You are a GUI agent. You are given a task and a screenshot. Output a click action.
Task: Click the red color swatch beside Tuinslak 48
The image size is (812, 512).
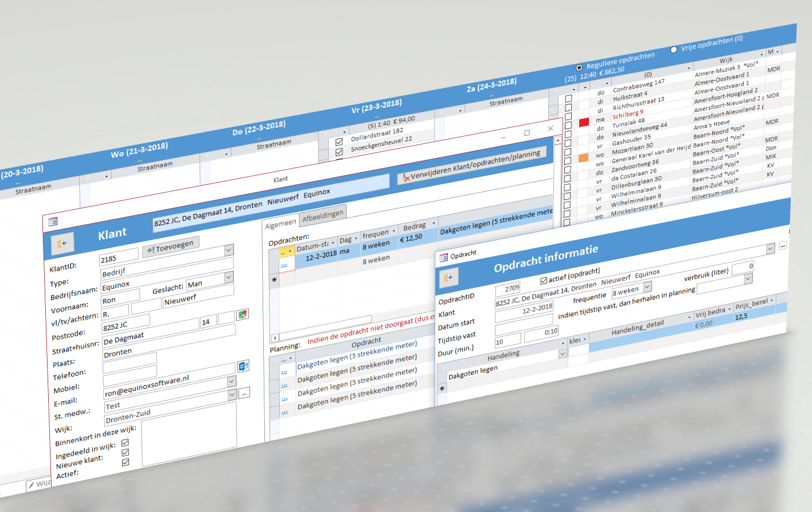583,122
